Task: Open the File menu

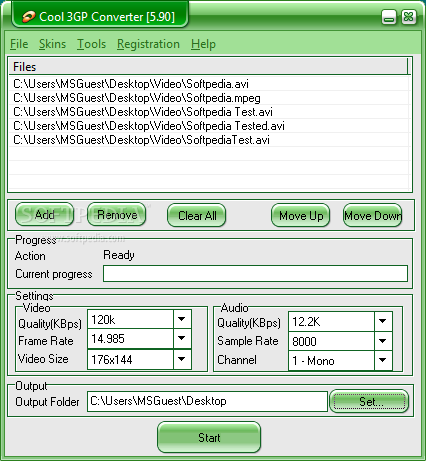Action: tap(19, 44)
